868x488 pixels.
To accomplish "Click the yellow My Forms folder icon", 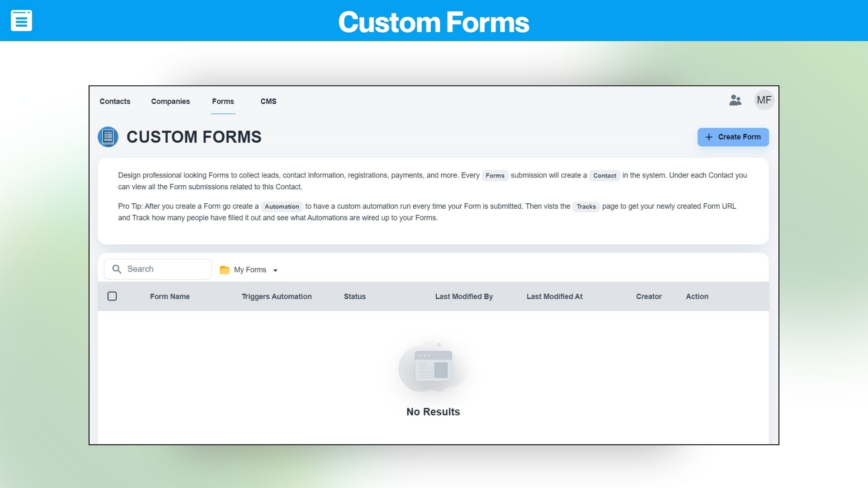I will pyautogui.click(x=225, y=269).
